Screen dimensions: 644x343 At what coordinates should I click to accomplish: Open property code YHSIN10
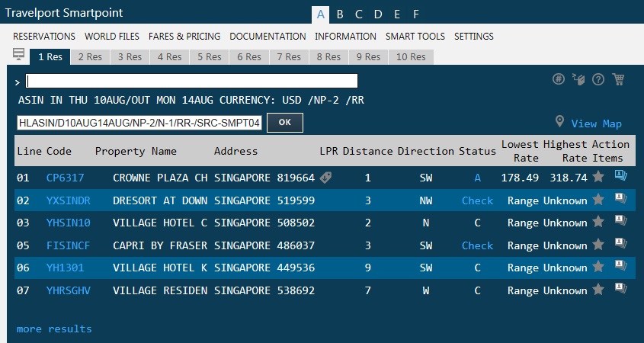tap(68, 223)
